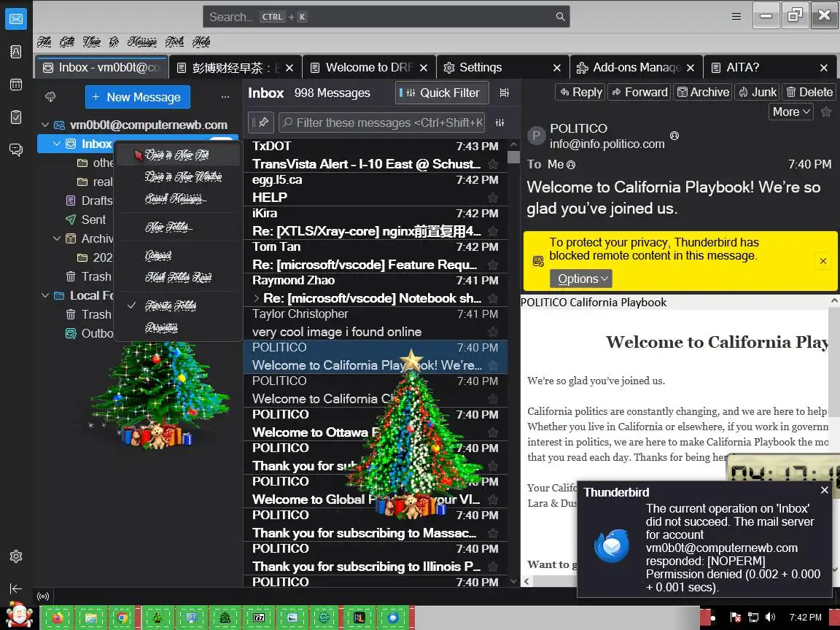Star the HELP message from egg.l5.ca
Image resolution: width=840 pixels, height=630 pixels.
493,198
